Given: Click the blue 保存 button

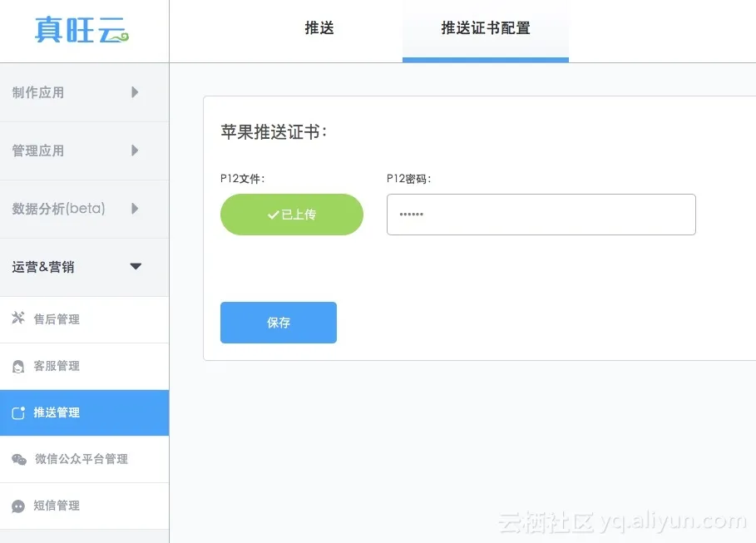Looking at the screenshot, I should click(x=278, y=323).
